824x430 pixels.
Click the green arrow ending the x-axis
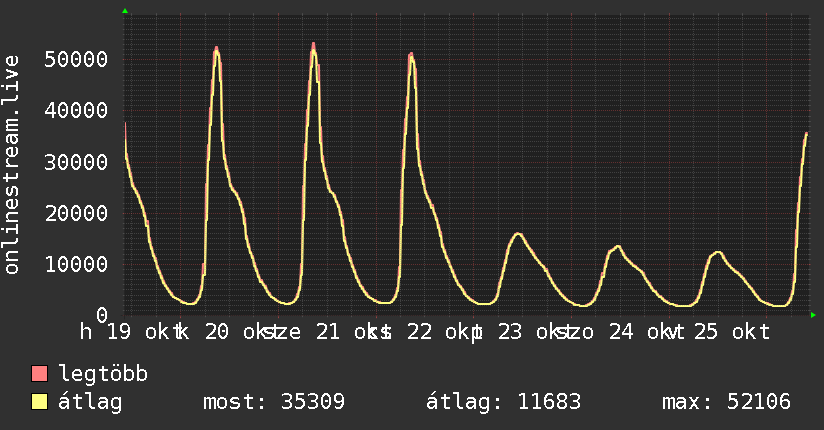(x=813, y=315)
